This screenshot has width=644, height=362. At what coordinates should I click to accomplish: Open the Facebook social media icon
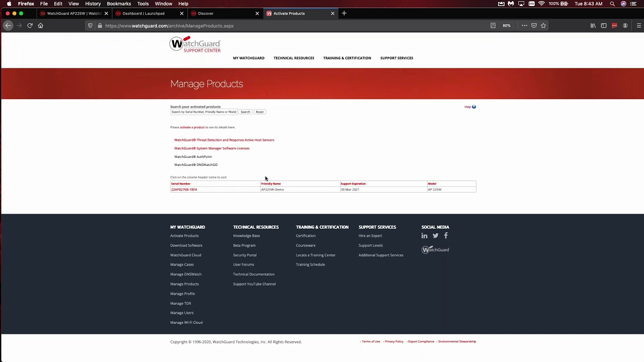coord(446,236)
